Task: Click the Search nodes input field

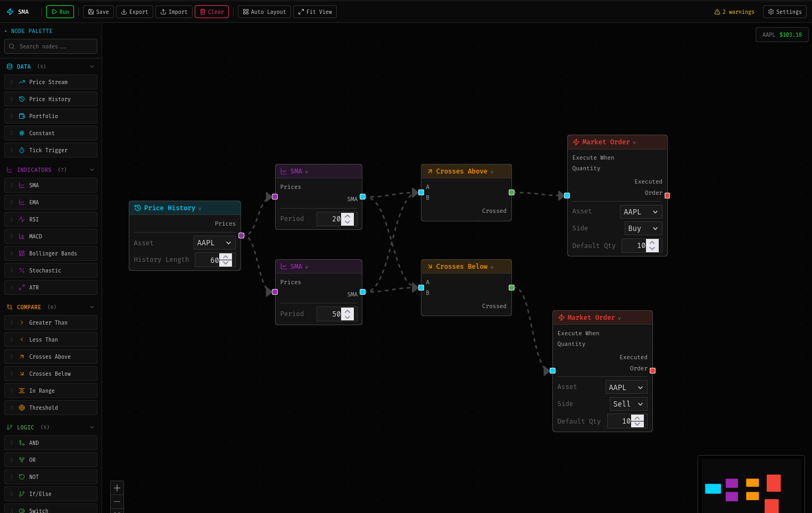Action: coord(51,46)
